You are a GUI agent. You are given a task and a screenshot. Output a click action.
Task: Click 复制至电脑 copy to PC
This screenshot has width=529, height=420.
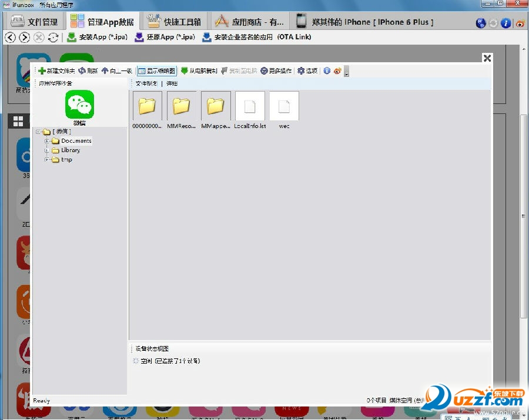pos(239,71)
